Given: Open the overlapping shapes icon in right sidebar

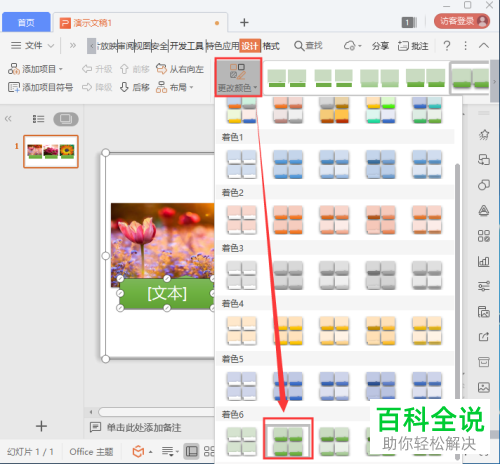Looking at the screenshot, I should click(484, 185).
